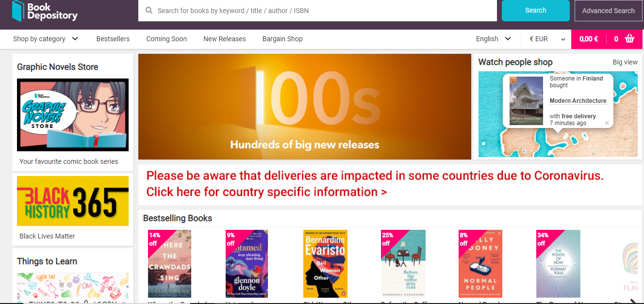Click the Hundreds of big new releases banner
644x304 pixels.
(x=305, y=107)
